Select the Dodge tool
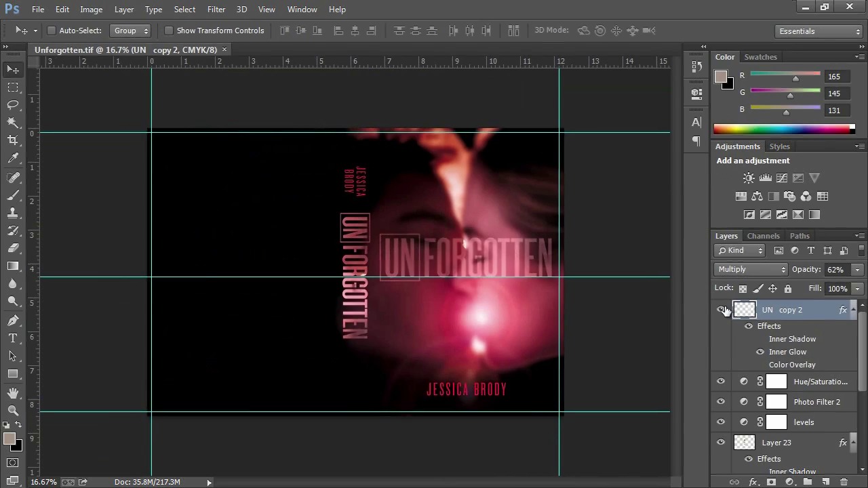This screenshot has height=488, width=868. click(x=13, y=302)
